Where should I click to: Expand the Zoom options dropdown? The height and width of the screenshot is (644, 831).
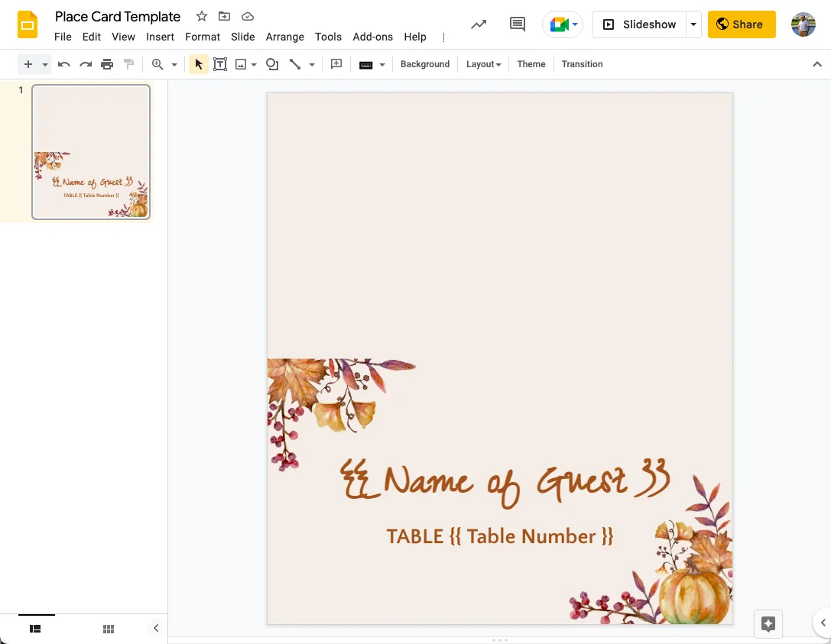pyautogui.click(x=174, y=64)
